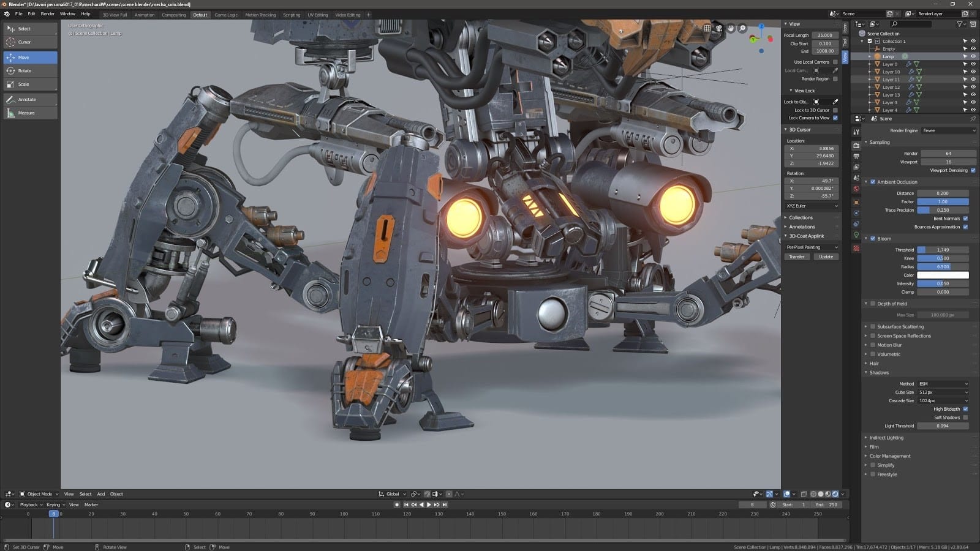980x551 pixels.
Task: Enable Use Local Camera checkbox
Action: [x=835, y=62]
